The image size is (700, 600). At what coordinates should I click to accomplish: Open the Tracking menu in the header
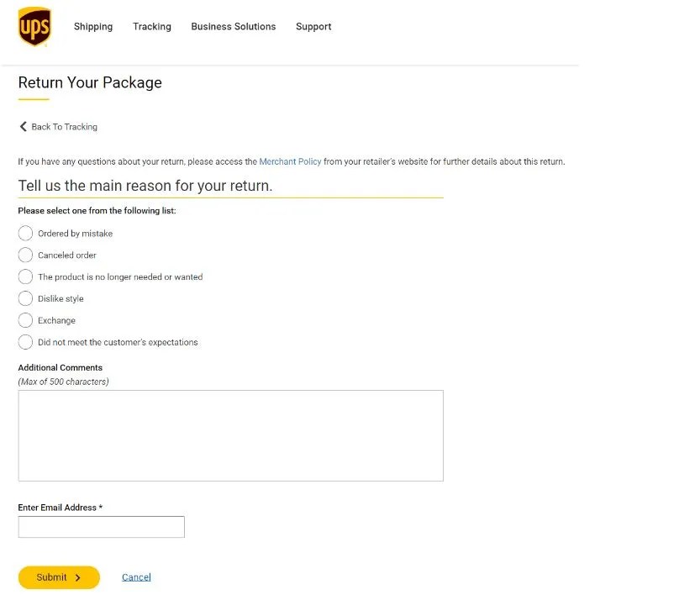(152, 27)
